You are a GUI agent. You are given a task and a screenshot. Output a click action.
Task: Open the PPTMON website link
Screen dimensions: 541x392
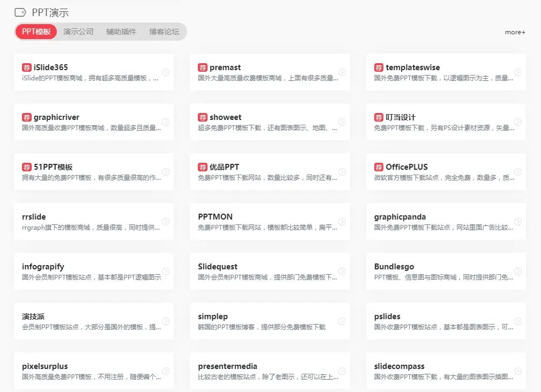(x=217, y=217)
